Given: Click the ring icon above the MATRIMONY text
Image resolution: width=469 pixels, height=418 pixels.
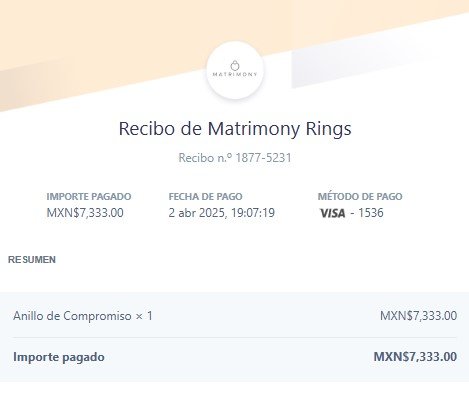Looking at the screenshot, I should point(235,65).
